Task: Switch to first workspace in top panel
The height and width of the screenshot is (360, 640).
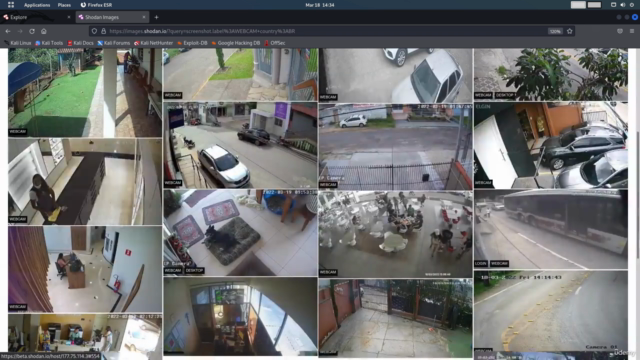Action: click(x=578, y=5)
